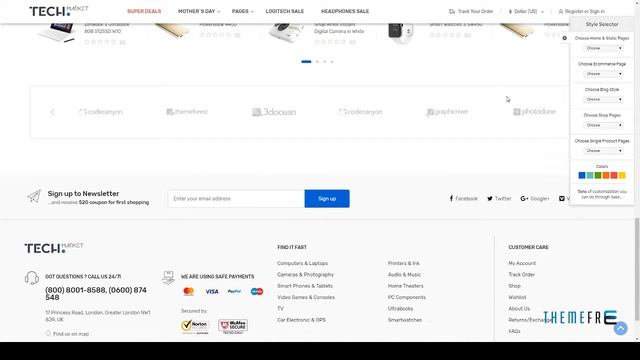Open Choose Blog Style dropdown
640x360 pixels.
point(603,100)
